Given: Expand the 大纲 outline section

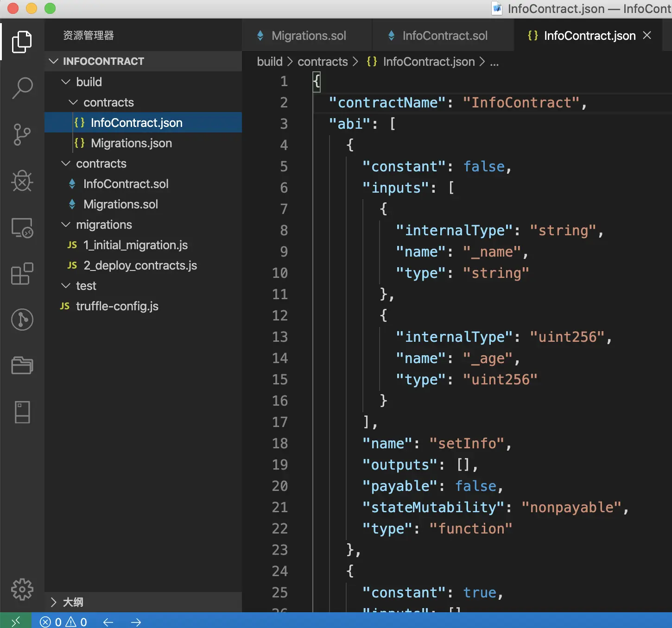Looking at the screenshot, I should (73, 602).
